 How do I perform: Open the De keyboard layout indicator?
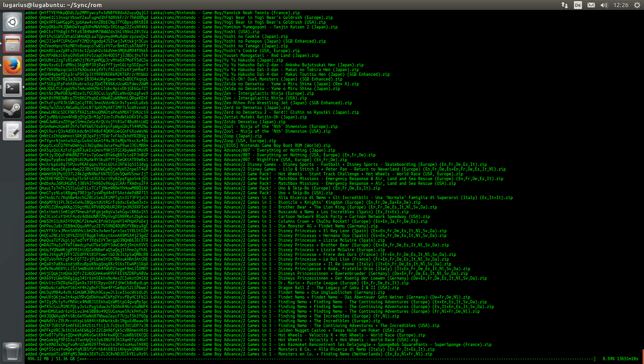pos(578,5)
